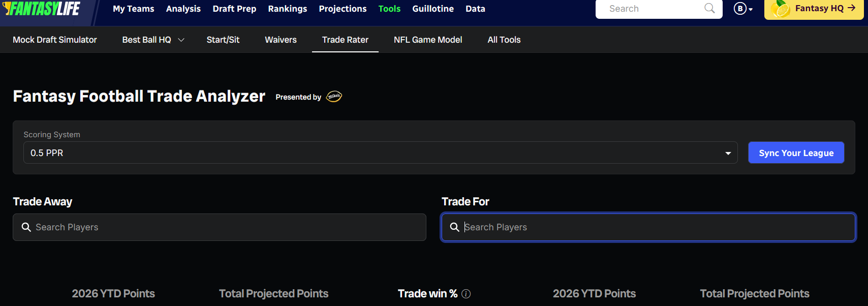Click the Trade For search magnifier icon
The image size is (868, 306).
pos(455,227)
